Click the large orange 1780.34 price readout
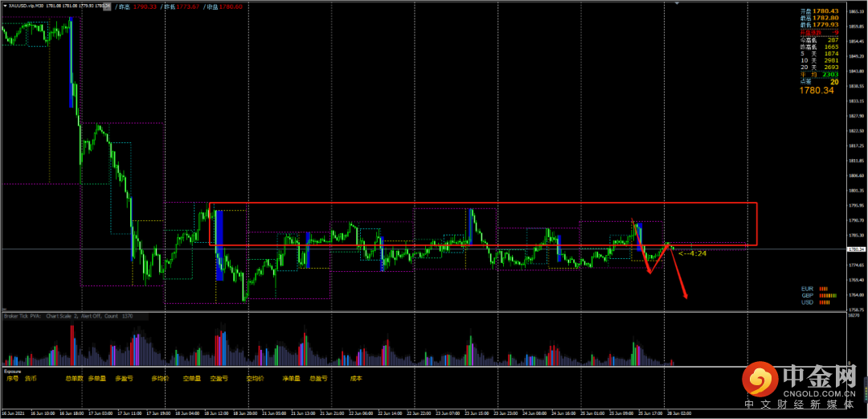 pyautogui.click(x=817, y=90)
